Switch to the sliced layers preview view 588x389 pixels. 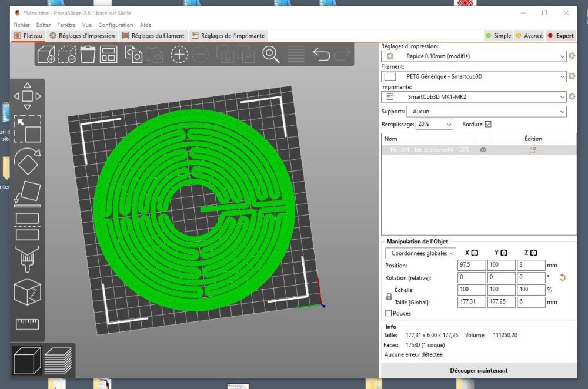(58, 360)
